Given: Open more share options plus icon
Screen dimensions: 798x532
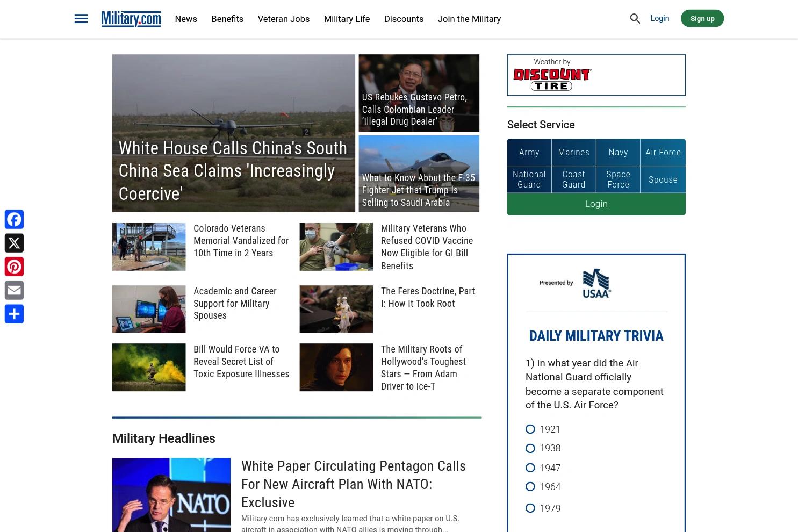Looking at the screenshot, I should click(x=14, y=314).
